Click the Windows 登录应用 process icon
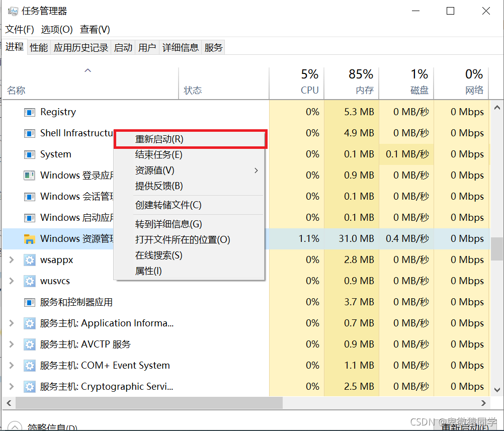Screen dimensions: 504x431 (30, 176)
